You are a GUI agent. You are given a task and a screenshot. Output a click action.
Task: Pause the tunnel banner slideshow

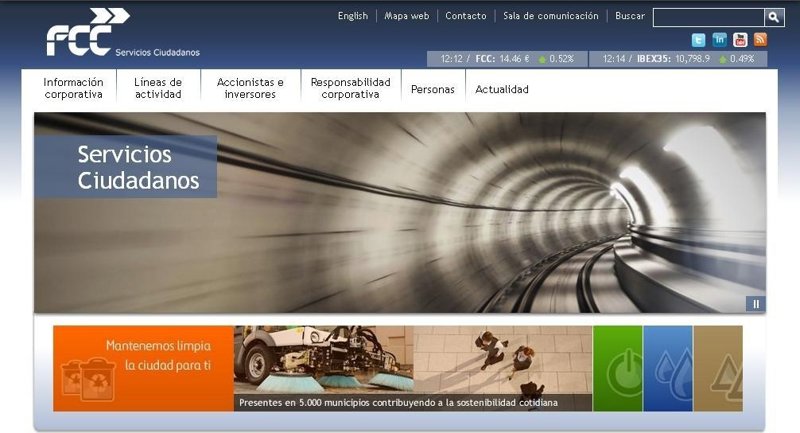[x=756, y=303]
